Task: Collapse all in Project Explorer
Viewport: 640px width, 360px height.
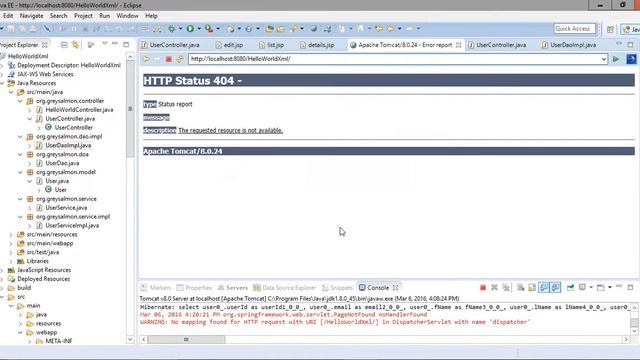Action: (64, 45)
